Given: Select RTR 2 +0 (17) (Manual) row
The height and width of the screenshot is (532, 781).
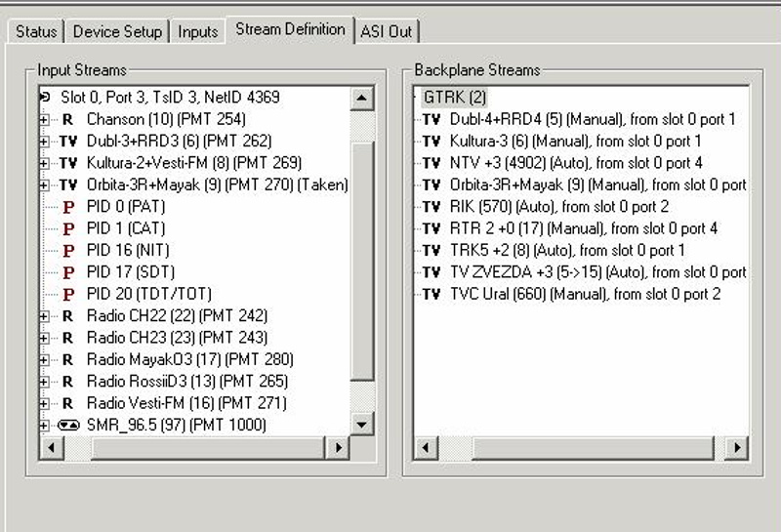Looking at the screenshot, I should [x=583, y=228].
